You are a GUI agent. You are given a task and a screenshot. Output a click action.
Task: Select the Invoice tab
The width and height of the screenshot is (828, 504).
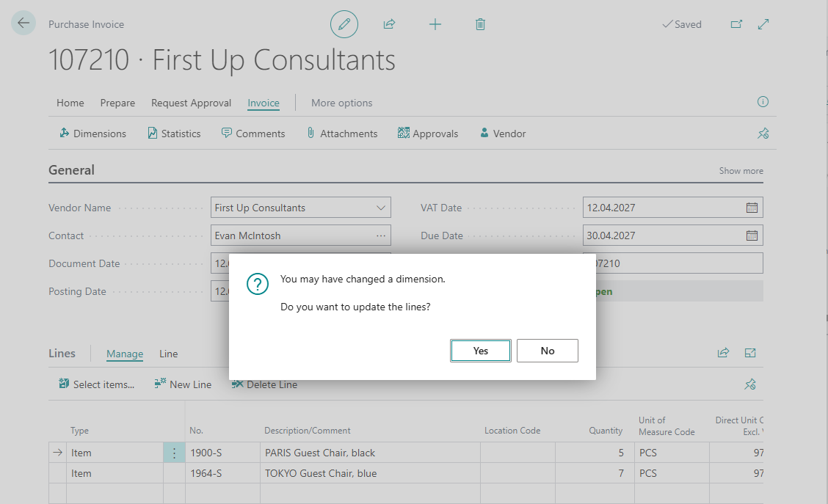coord(264,103)
